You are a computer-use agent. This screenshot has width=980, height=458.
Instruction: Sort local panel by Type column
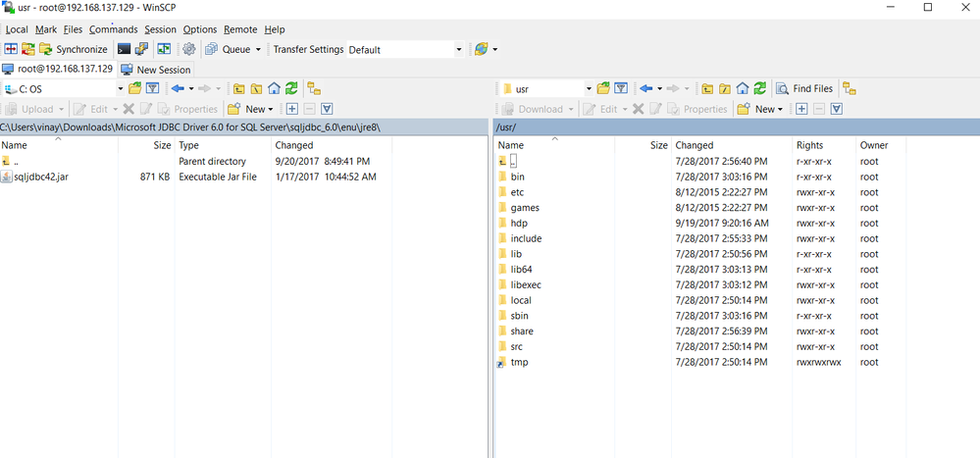pos(223,145)
